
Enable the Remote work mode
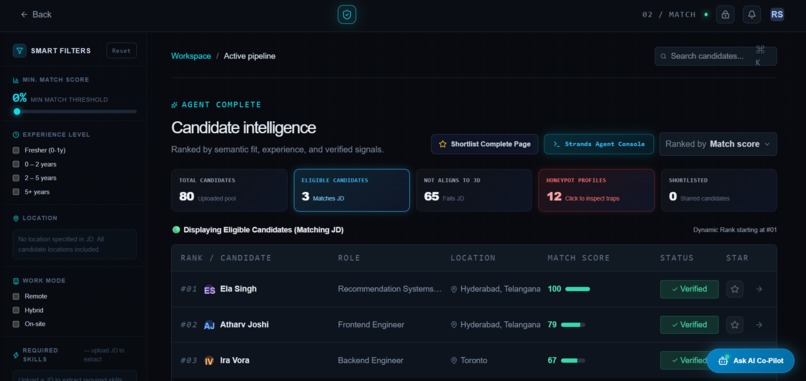click(x=16, y=296)
